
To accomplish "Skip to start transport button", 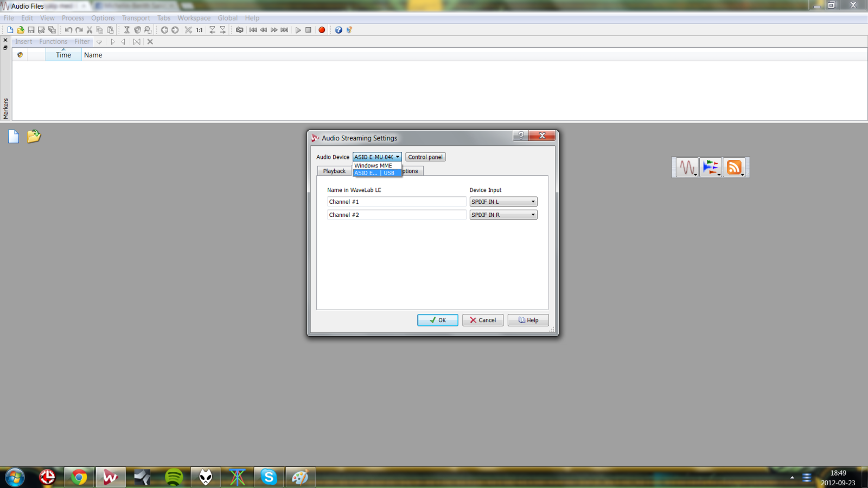I will [253, 30].
